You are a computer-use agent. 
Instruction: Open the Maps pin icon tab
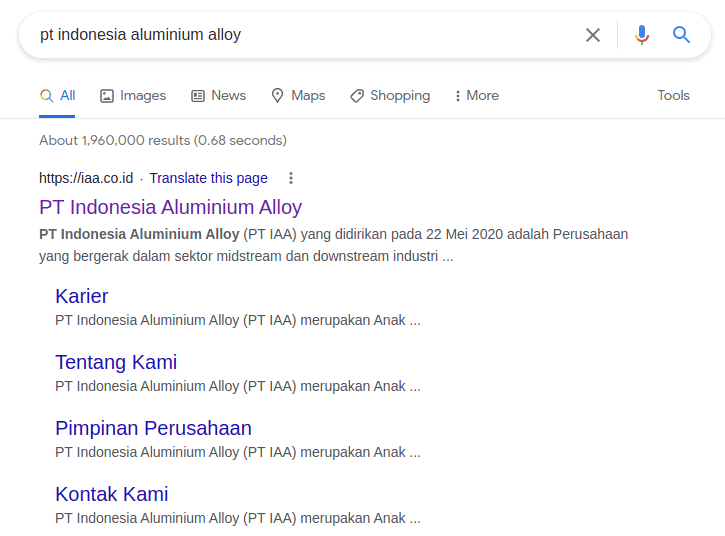point(278,96)
